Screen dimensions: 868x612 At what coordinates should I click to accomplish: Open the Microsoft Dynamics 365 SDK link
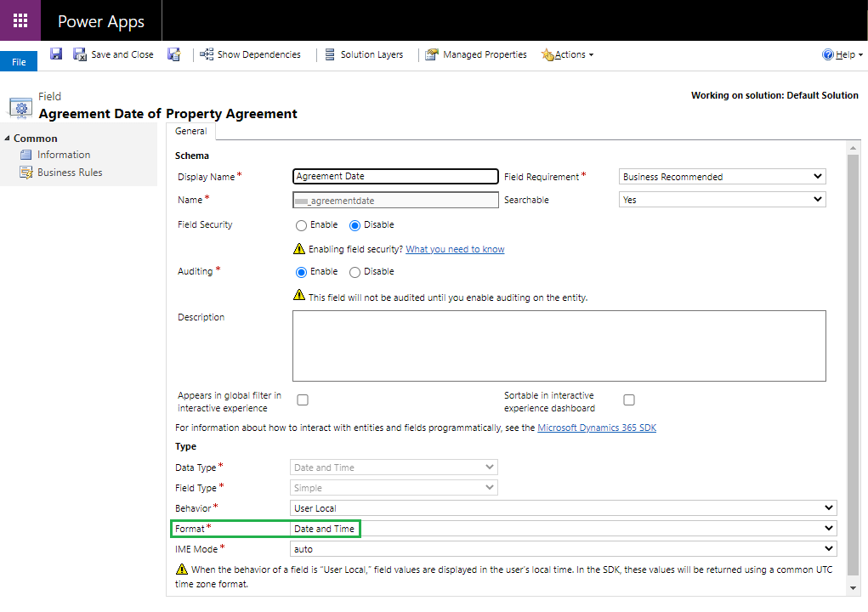tap(596, 428)
